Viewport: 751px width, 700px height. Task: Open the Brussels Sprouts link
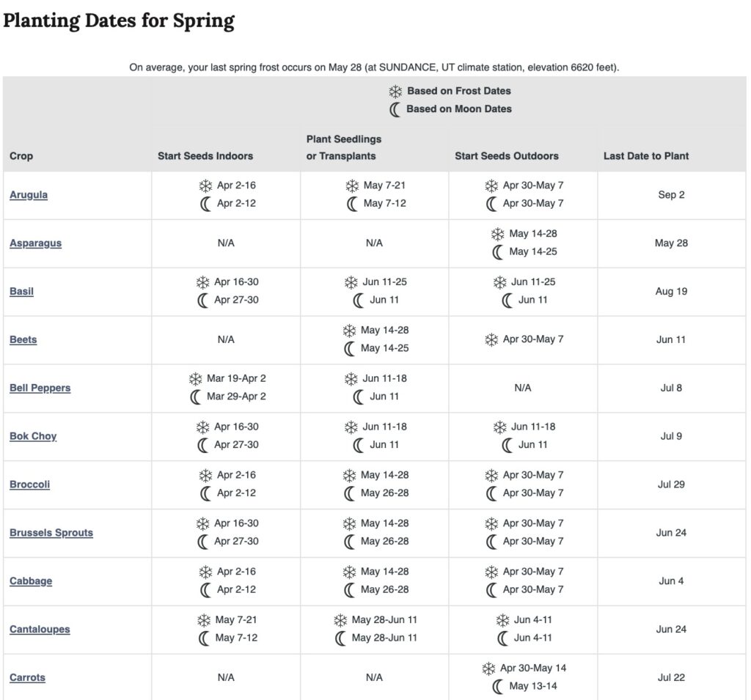[51, 533]
